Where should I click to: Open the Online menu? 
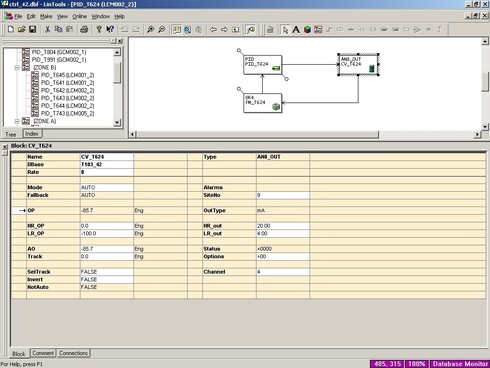pyautogui.click(x=79, y=16)
